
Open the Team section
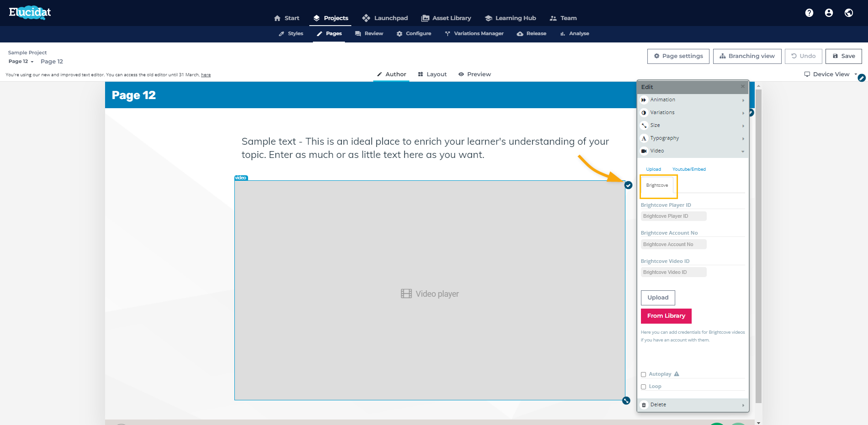pyautogui.click(x=563, y=18)
